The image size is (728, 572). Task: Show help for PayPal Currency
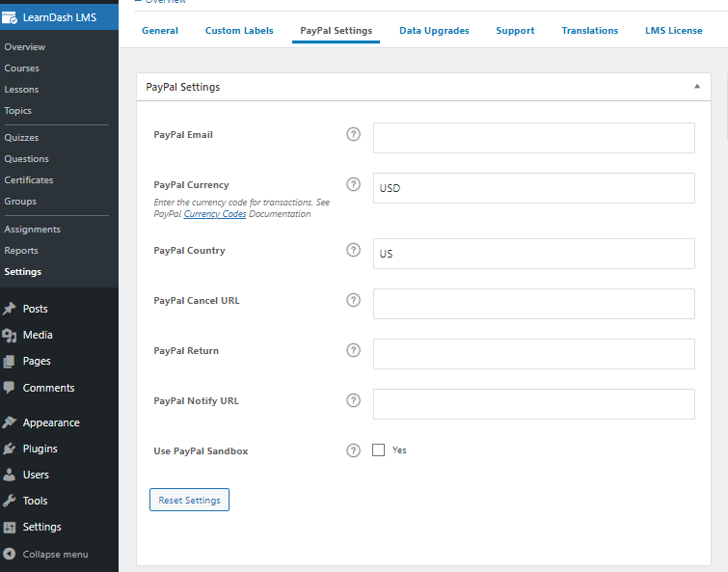(x=353, y=185)
